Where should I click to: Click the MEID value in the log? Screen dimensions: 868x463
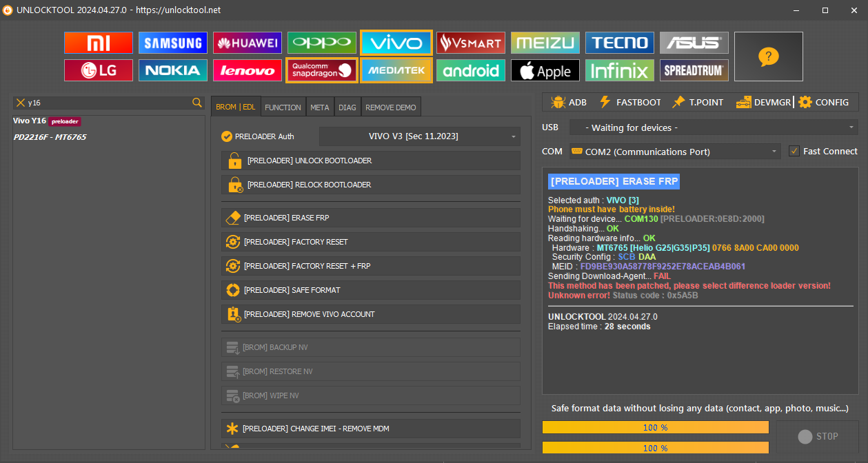pos(663,266)
